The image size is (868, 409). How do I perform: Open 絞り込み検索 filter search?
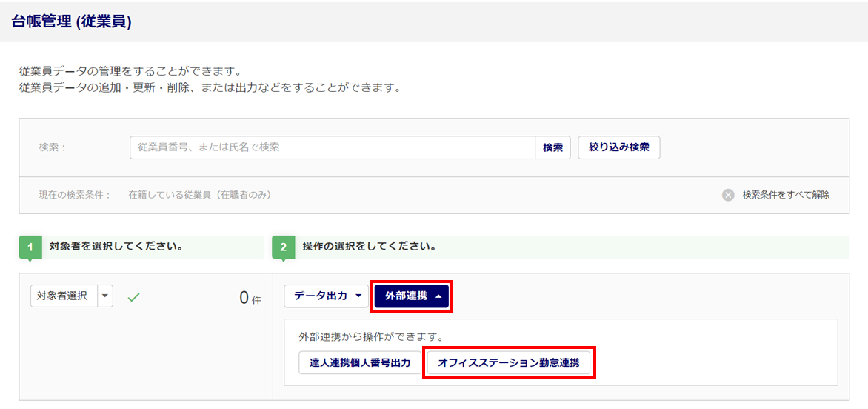coord(619,147)
